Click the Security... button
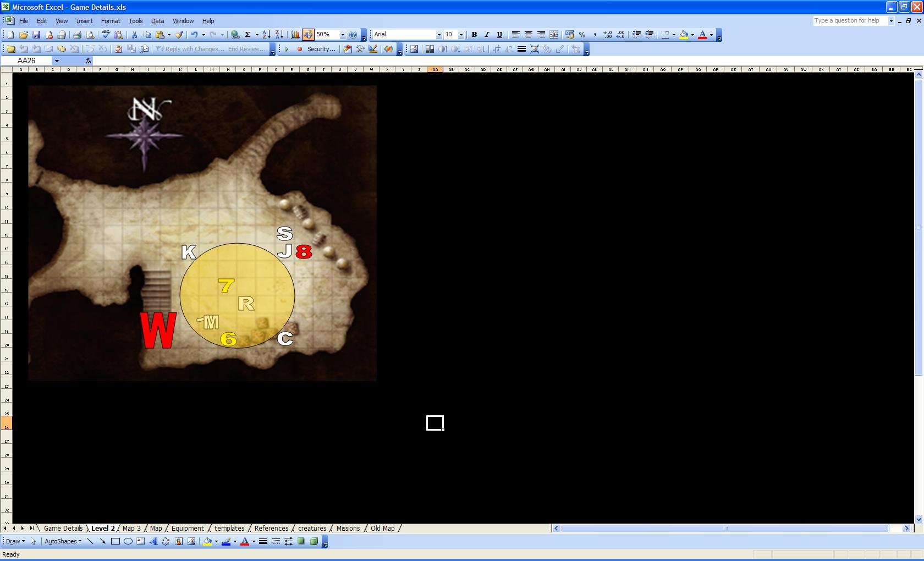This screenshot has width=924, height=561. click(321, 49)
